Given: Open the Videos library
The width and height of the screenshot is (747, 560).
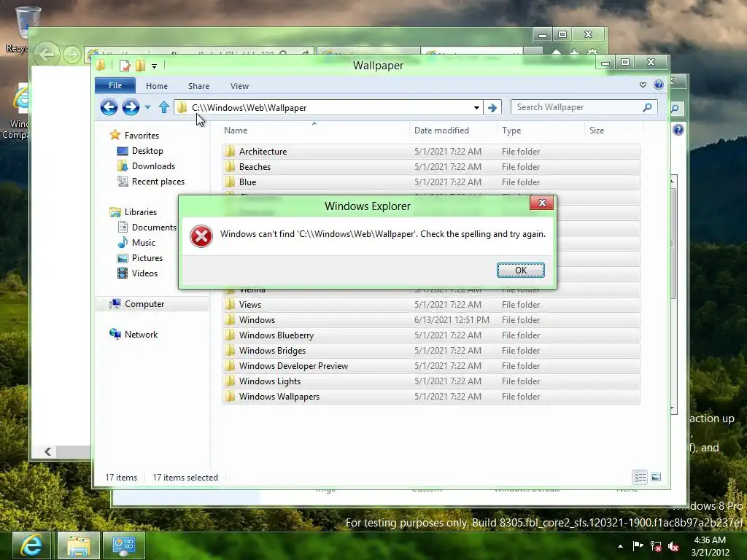Looking at the screenshot, I should point(144,273).
